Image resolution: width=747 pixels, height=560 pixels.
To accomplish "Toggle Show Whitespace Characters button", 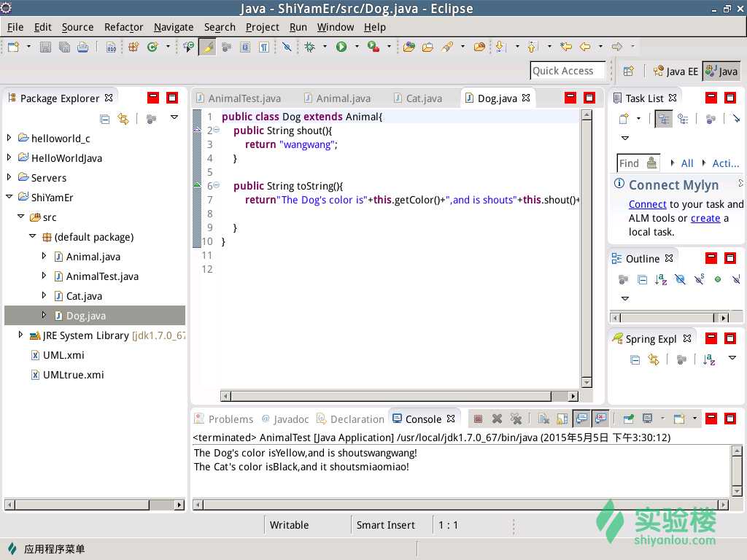I will pyautogui.click(x=264, y=47).
